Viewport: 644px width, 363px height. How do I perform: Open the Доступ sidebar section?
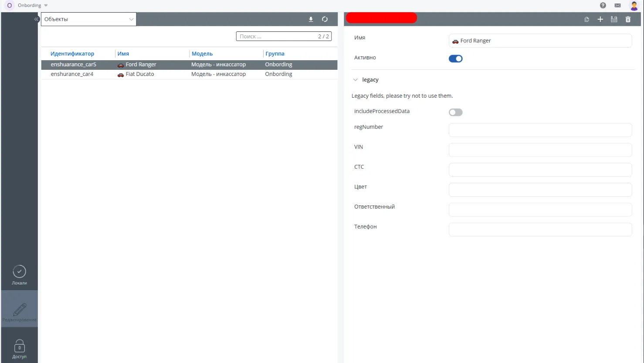[x=19, y=349]
